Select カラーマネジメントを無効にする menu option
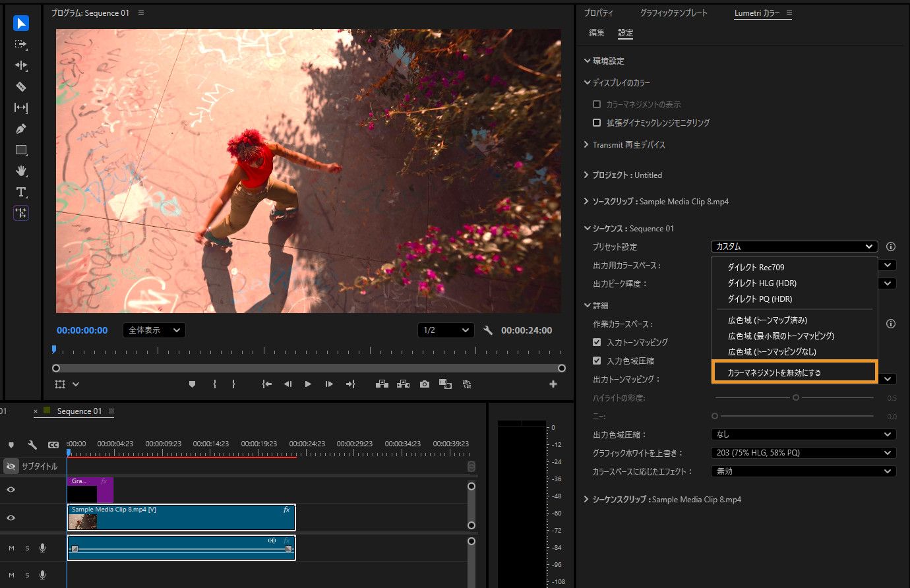 tap(774, 372)
